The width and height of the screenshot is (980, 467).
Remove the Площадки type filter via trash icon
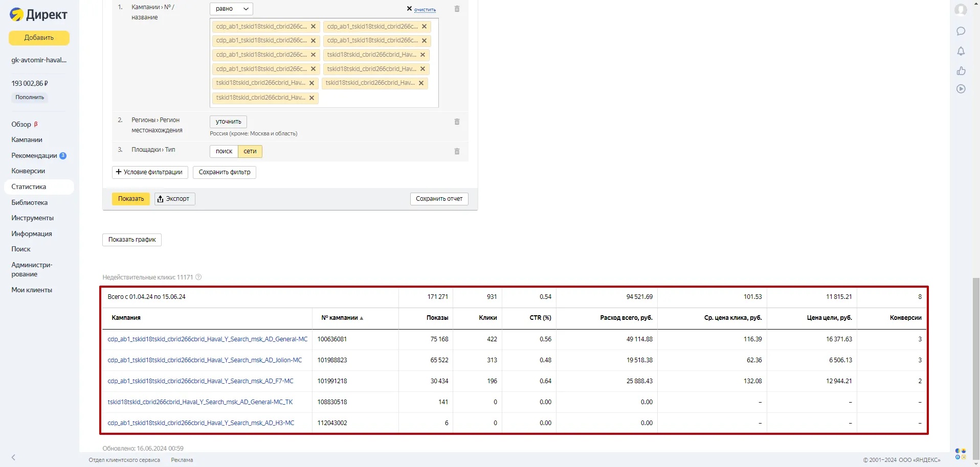pos(457,151)
